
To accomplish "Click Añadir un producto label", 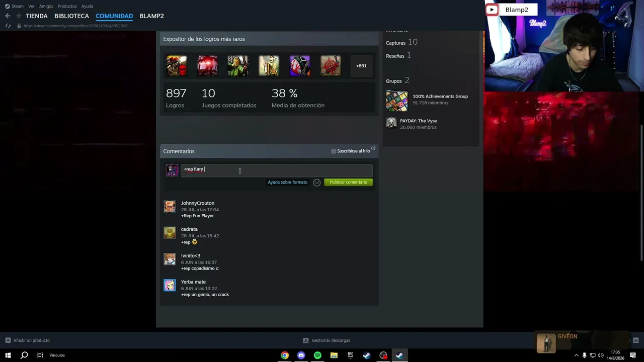I will 31,340.
